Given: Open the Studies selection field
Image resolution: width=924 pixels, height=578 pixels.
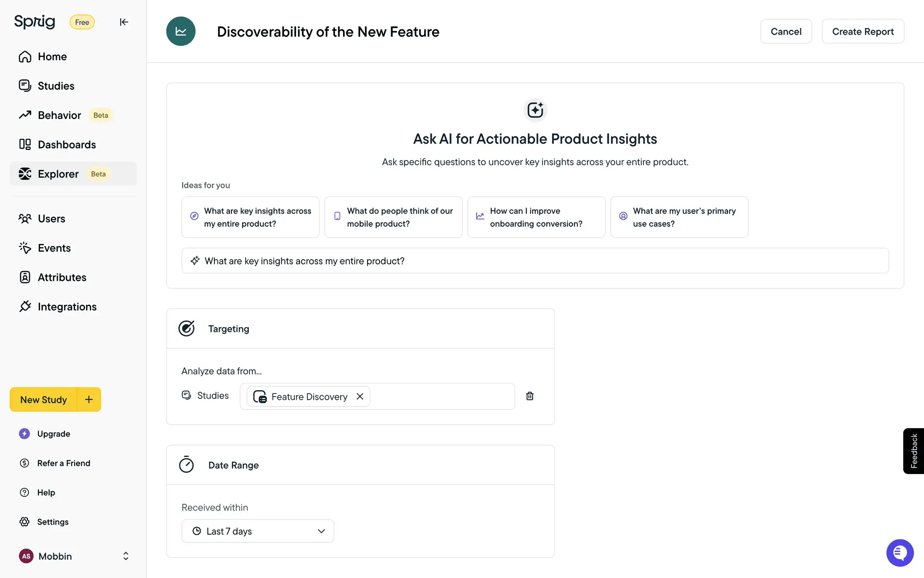Looking at the screenshot, I should coord(440,396).
